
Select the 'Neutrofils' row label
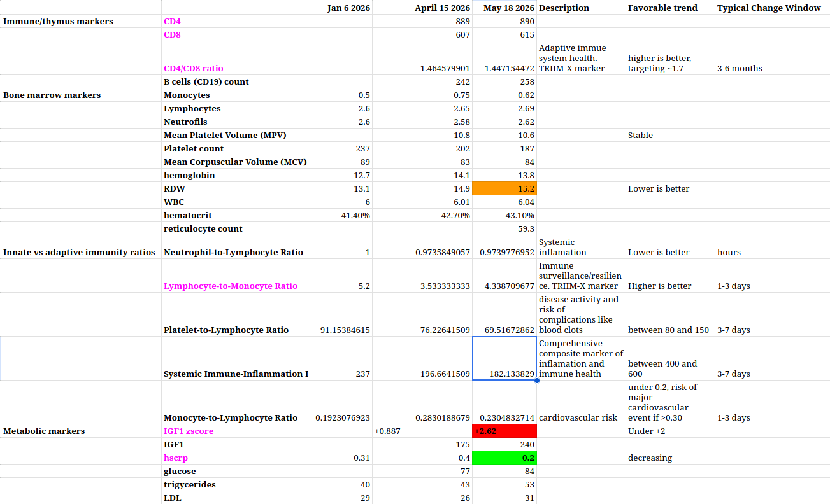click(234, 122)
